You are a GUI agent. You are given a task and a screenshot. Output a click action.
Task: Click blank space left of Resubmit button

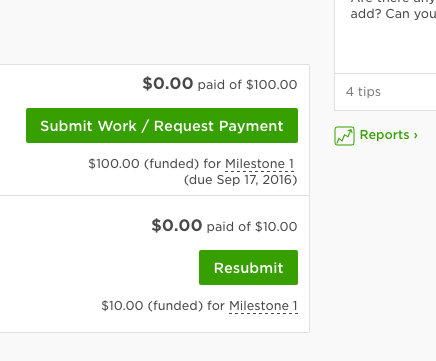tap(100, 268)
